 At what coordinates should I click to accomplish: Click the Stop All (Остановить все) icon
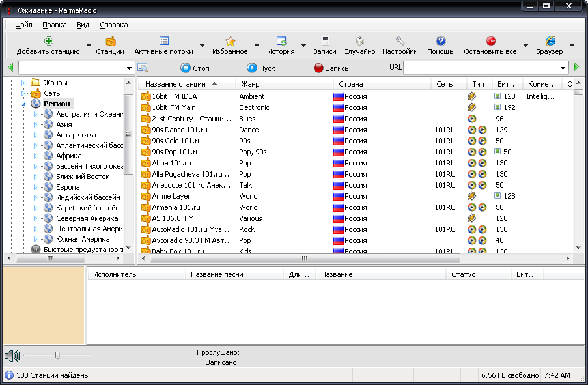click(x=490, y=41)
